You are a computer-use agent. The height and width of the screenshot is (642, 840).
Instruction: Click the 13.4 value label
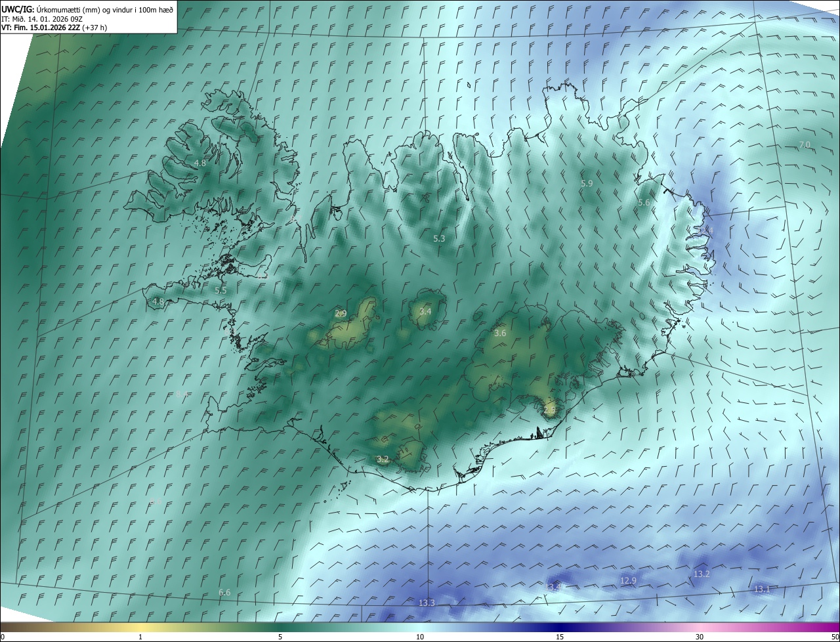[554, 587]
